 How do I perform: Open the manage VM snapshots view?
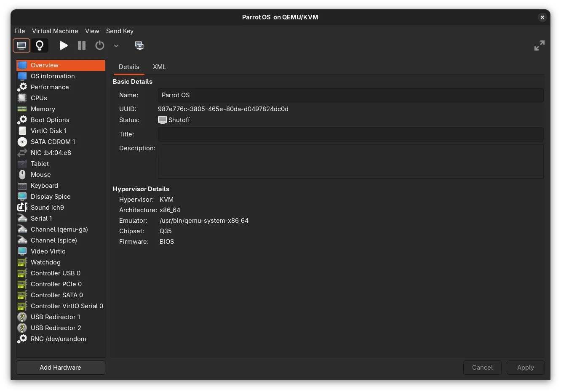(139, 45)
